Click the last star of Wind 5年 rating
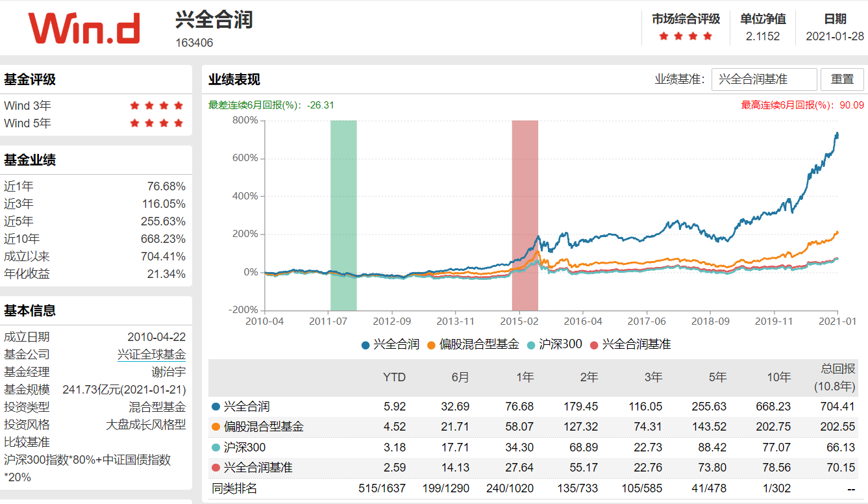 pyautogui.click(x=179, y=123)
